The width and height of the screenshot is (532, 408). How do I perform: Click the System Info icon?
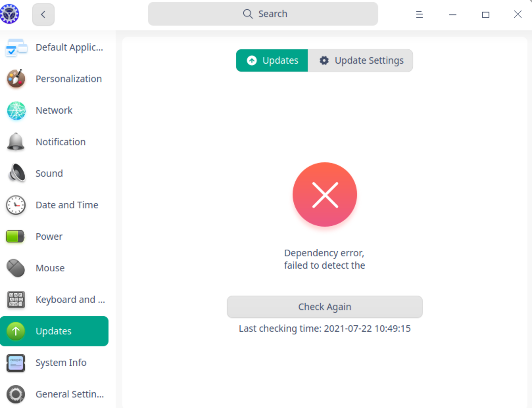16,363
